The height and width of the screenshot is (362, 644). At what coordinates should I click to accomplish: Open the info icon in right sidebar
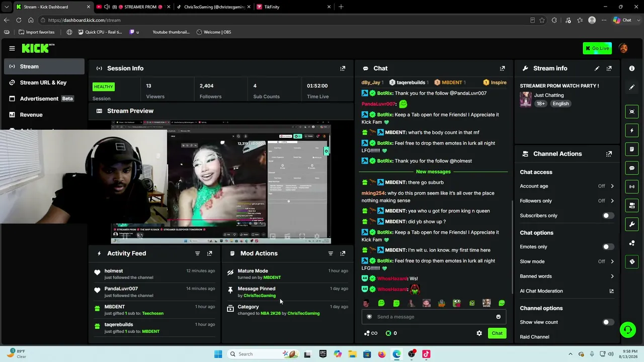632,68
